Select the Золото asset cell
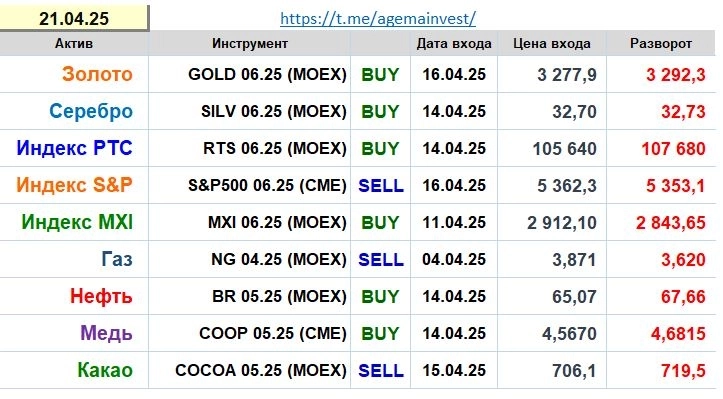Image resolution: width=723 pixels, height=399 pixels. pos(74,74)
